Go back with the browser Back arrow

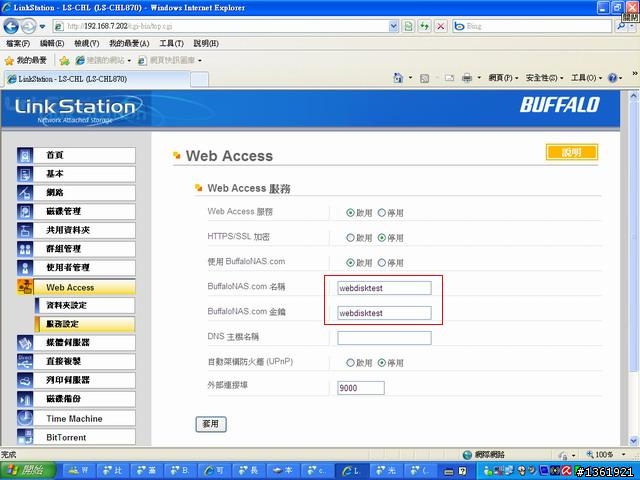coord(11,27)
